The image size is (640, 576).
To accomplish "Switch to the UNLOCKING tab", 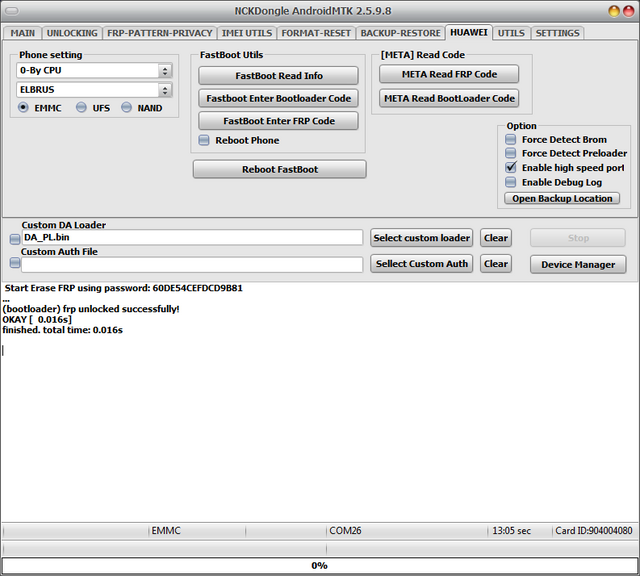I will point(72,33).
